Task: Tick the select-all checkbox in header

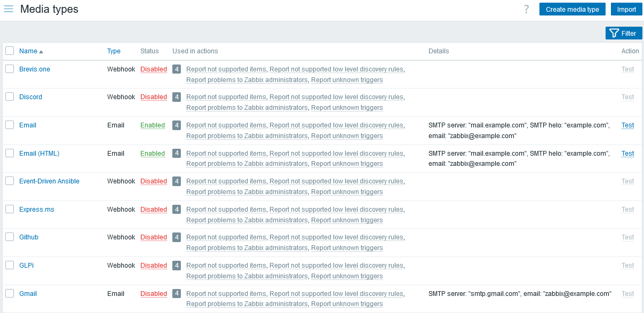Action: [10, 51]
